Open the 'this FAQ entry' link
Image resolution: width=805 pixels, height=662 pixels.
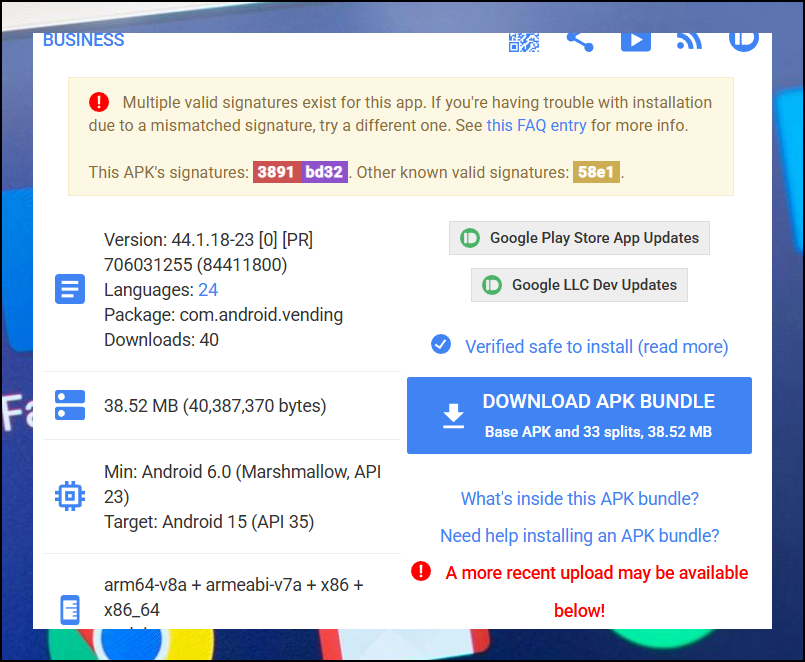[x=536, y=125]
